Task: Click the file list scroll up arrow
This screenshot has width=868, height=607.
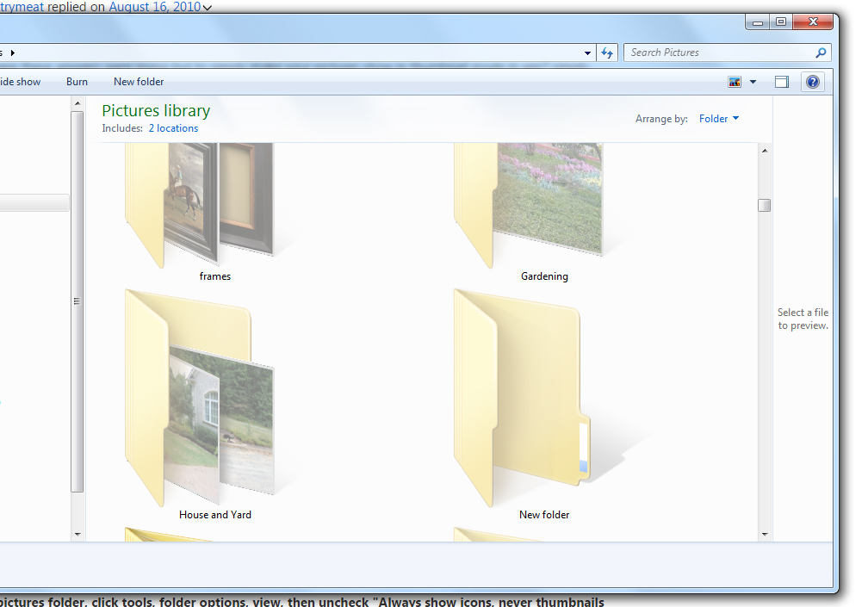Action: (x=765, y=151)
